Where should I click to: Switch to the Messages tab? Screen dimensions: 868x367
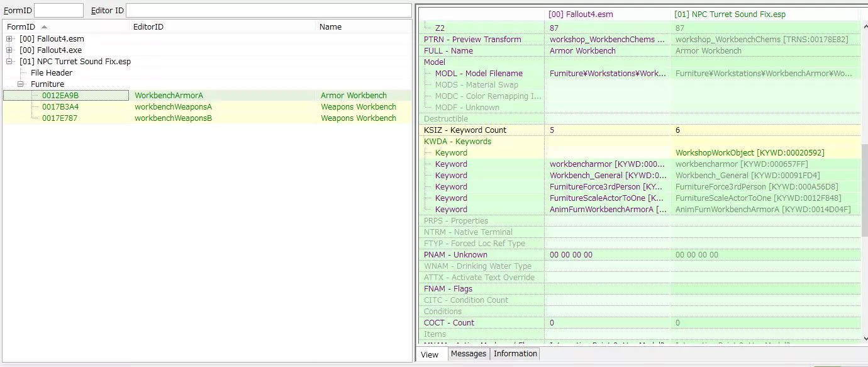[469, 354]
